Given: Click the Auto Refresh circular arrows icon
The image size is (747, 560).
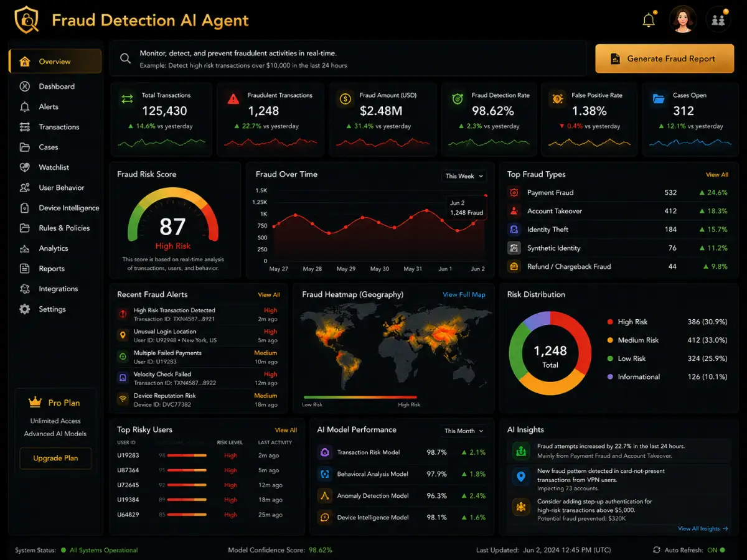Looking at the screenshot, I should coord(657,550).
